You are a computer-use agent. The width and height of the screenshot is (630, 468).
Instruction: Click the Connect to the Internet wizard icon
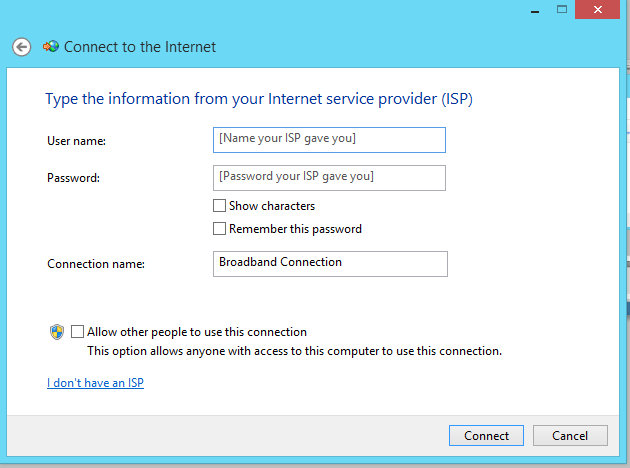[51, 47]
